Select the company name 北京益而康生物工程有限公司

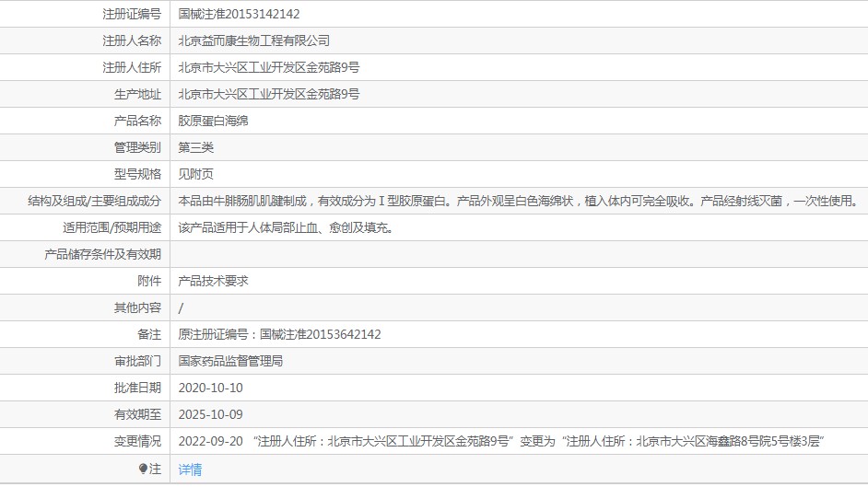(254, 41)
